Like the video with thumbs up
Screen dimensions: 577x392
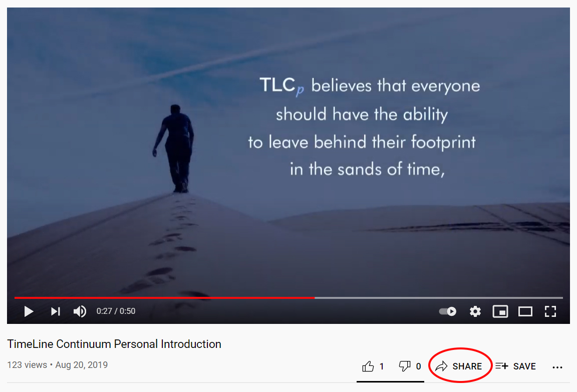point(368,366)
